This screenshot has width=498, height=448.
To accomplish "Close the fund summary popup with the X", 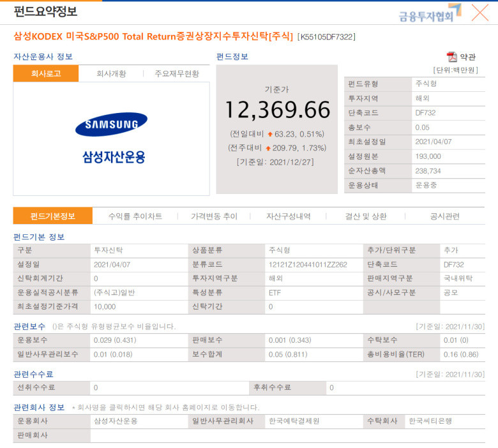I will pos(480,13).
